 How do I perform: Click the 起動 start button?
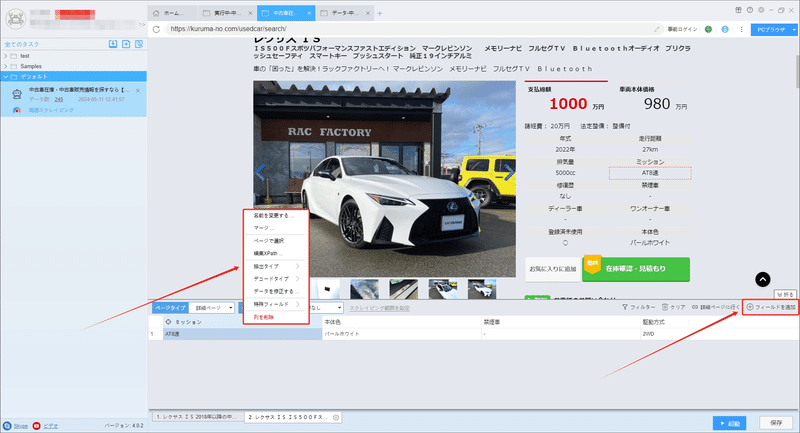(730, 423)
